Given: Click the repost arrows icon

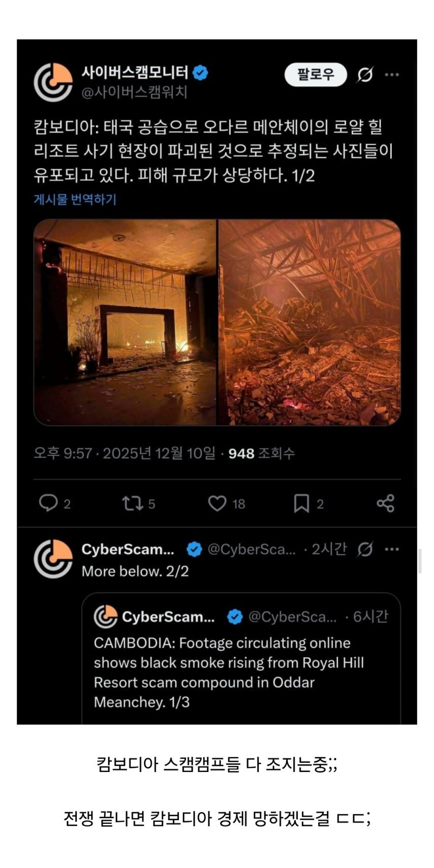Looking at the screenshot, I should coord(132,503).
